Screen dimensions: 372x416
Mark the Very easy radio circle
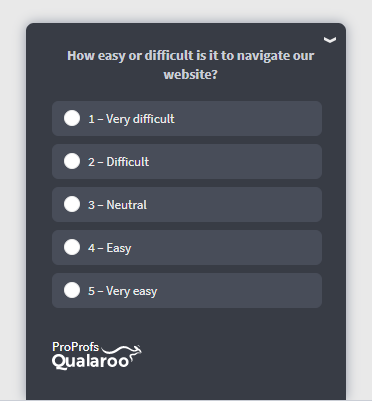[72, 290]
